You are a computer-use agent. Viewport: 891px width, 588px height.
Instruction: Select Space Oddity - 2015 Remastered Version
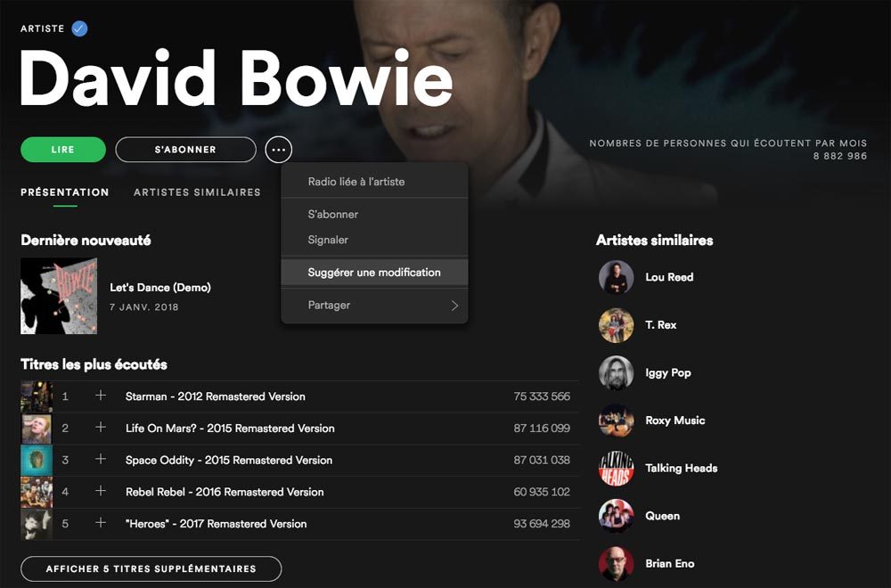tap(229, 461)
